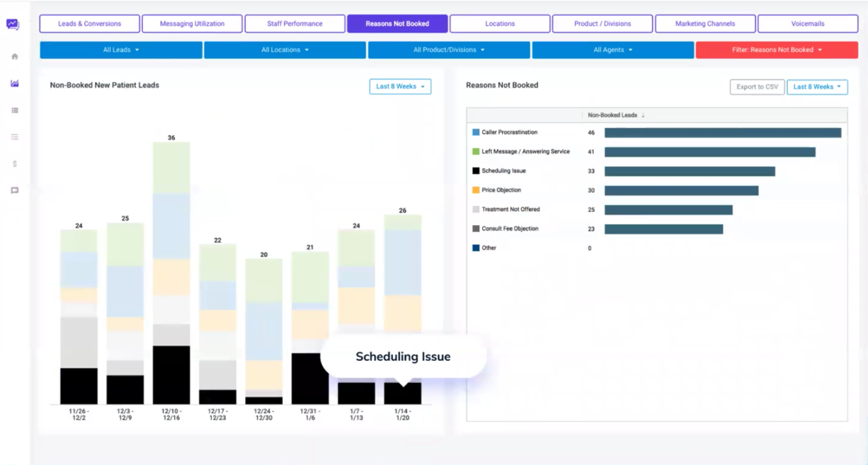Viewport: 868px width, 465px height.
Task: Open the dollar sign billing icon
Action: (15, 163)
